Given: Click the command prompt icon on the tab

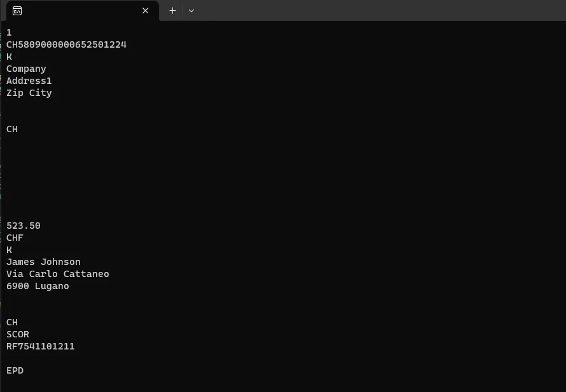Looking at the screenshot, I should click(18, 11).
